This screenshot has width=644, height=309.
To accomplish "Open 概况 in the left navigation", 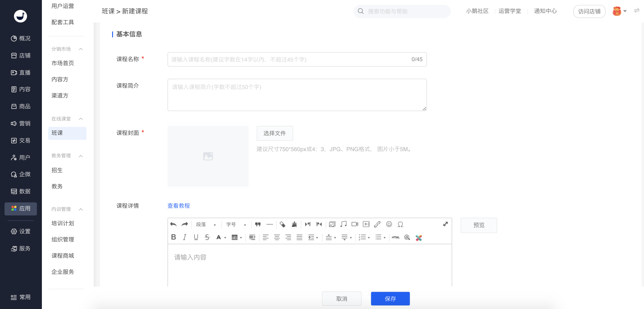I will (x=21, y=38).
